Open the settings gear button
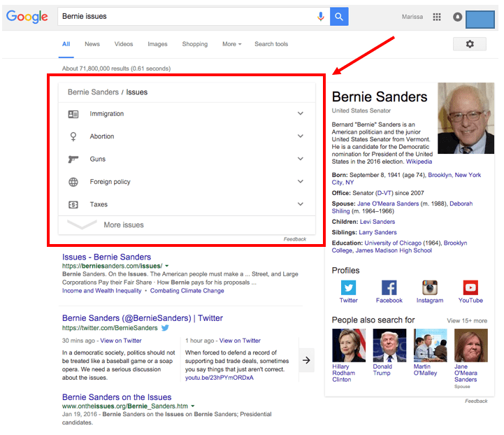The width and height of the screenshot is (504, 435). [x=469, y=44]
